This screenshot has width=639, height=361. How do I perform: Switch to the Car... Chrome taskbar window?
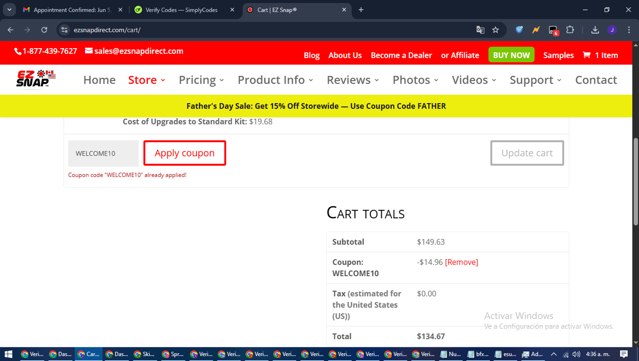pos(88,354)
